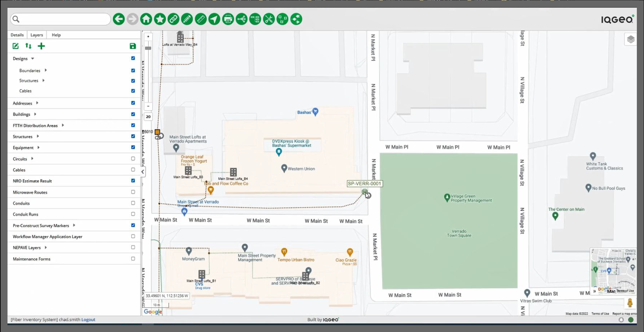Click the zoom slider handle
This screenshot has width=644, height=332.
point(148,48)
